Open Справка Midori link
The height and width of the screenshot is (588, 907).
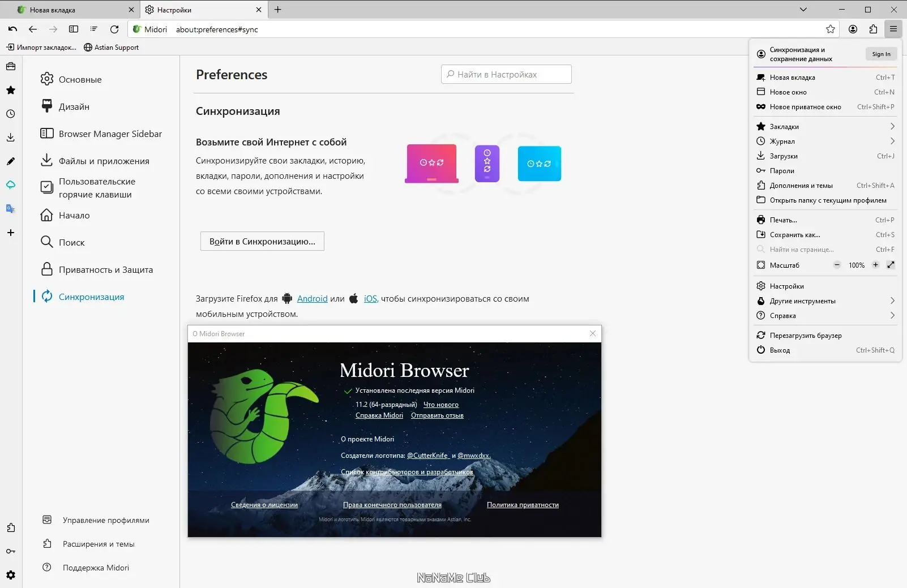tap(379, 415)
